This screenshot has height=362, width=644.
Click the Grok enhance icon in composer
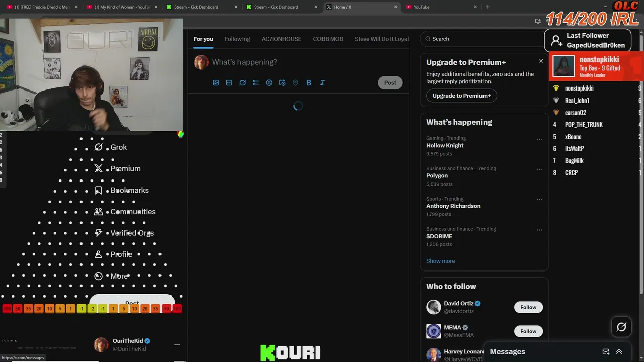[243, 83]
